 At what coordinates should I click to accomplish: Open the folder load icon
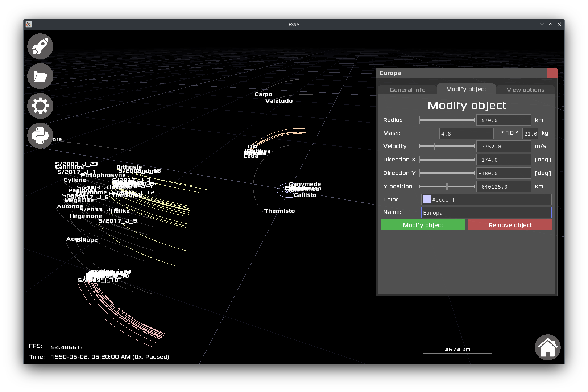[40, 76]
